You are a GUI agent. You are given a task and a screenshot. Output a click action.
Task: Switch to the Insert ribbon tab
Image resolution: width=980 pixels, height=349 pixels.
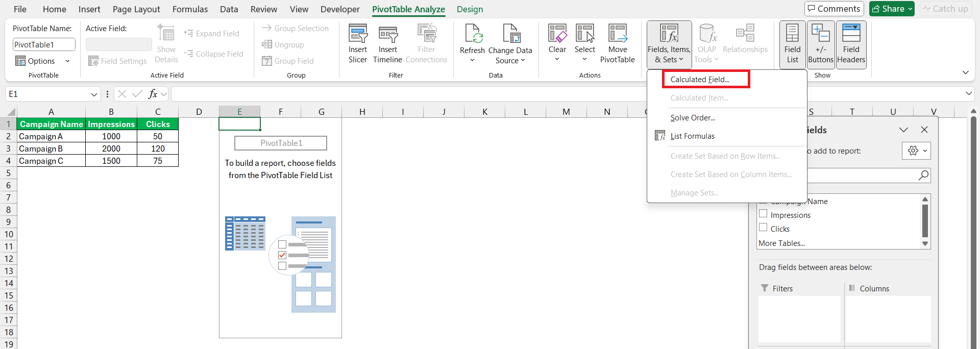coord(89,9)
